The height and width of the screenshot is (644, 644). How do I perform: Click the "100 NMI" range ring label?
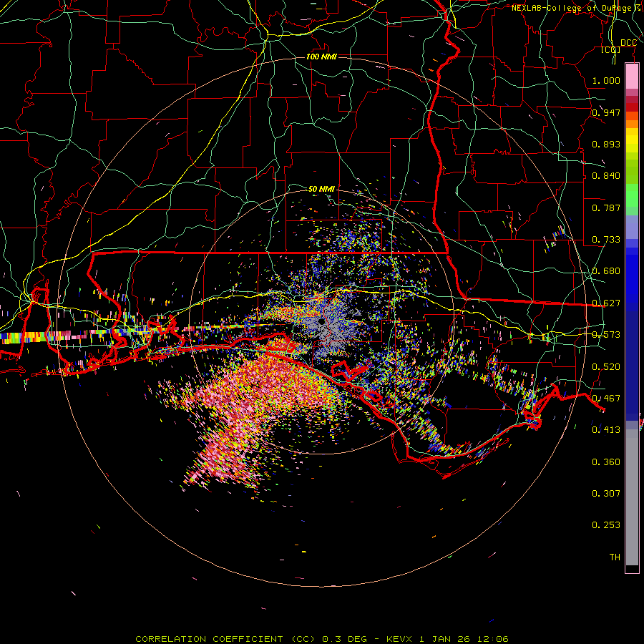[x=321, y=57]
